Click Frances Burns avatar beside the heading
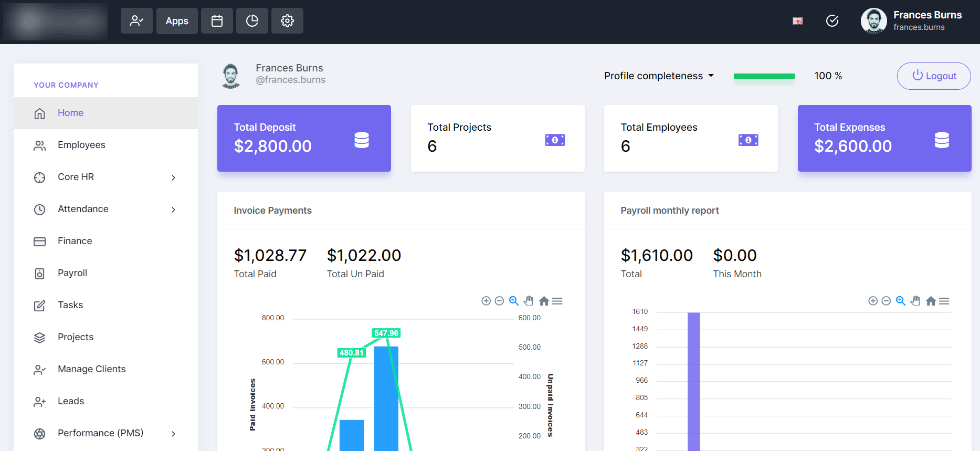 tap(231, 76)
